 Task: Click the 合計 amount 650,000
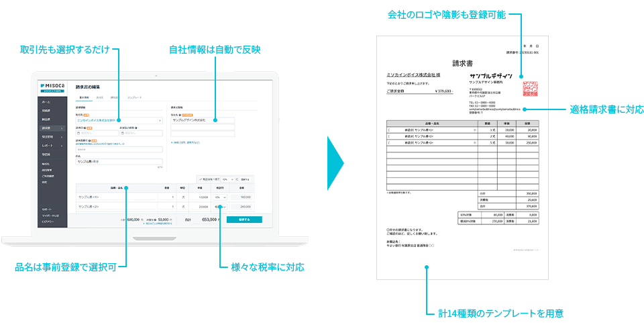209,220
